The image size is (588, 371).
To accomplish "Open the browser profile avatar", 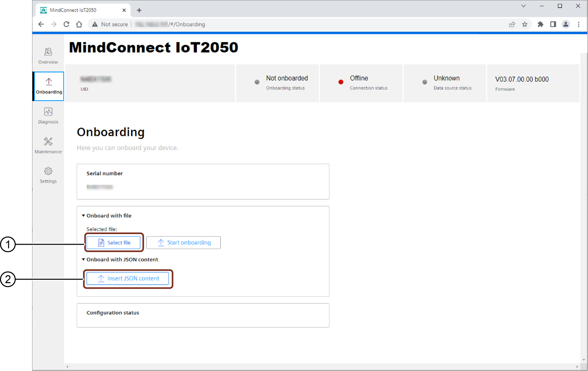I will pos(566,24).
